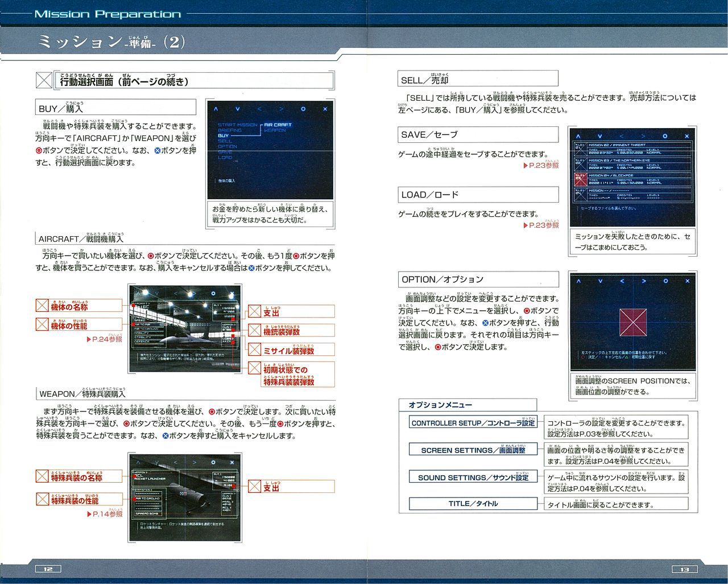Click the SCREEN SETTINGS／画面調整 box
This screenshot has height=584, width=728.
(473, 450)
